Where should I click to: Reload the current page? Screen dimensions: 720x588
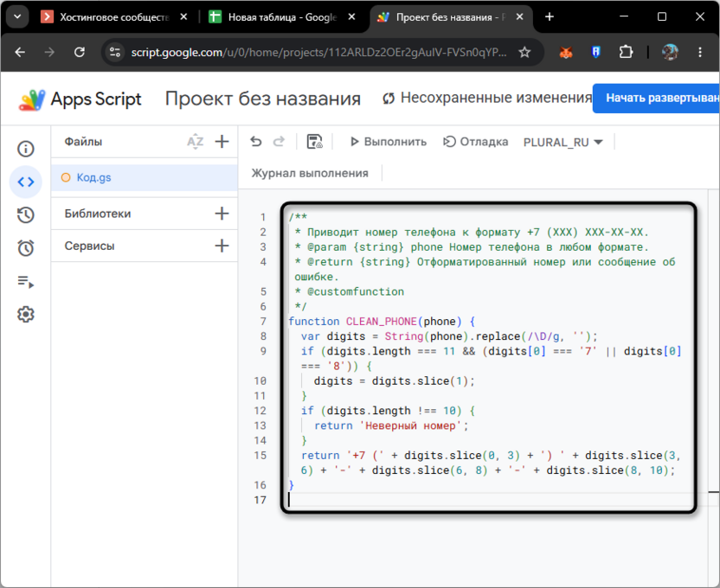tap(80, 52)
